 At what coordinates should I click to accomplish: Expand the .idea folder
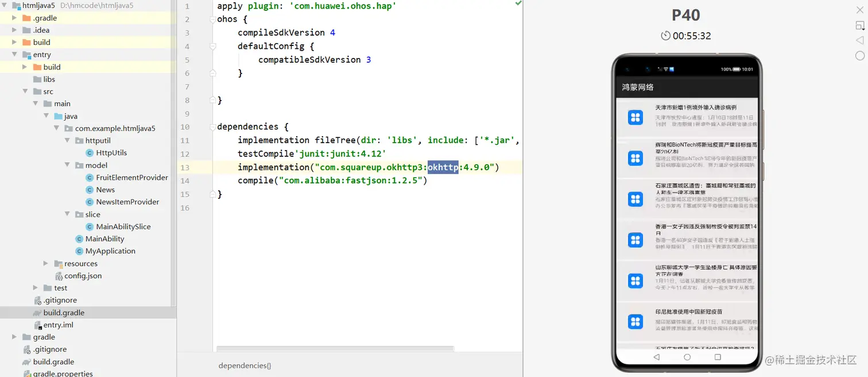click(x=15, y=30)
